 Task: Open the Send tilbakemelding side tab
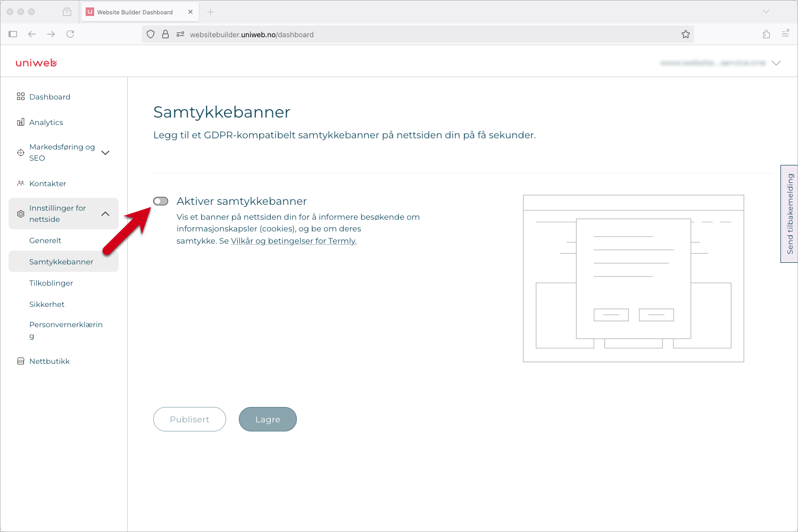pos(789,214)
